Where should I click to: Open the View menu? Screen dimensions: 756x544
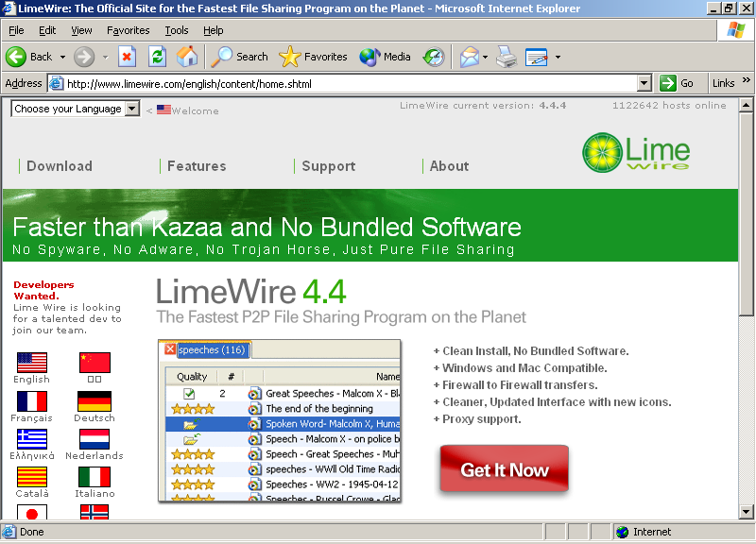tap(81, 30)
